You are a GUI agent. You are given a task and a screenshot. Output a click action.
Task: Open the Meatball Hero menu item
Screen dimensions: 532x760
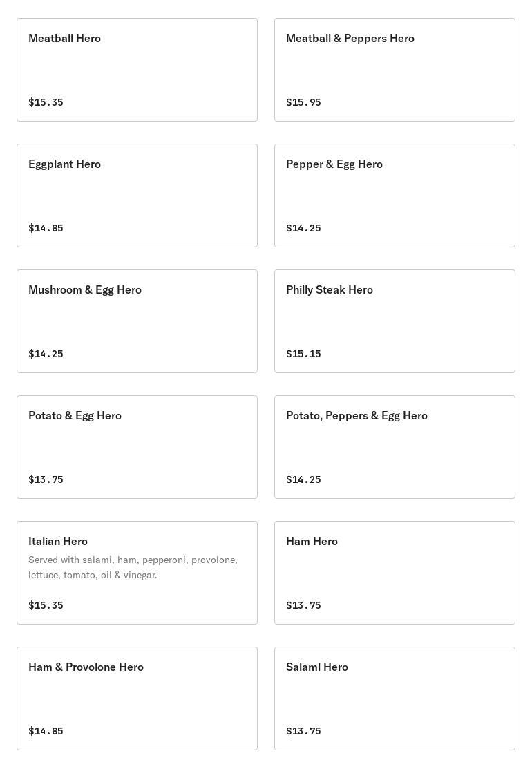[x=137, y=70]
